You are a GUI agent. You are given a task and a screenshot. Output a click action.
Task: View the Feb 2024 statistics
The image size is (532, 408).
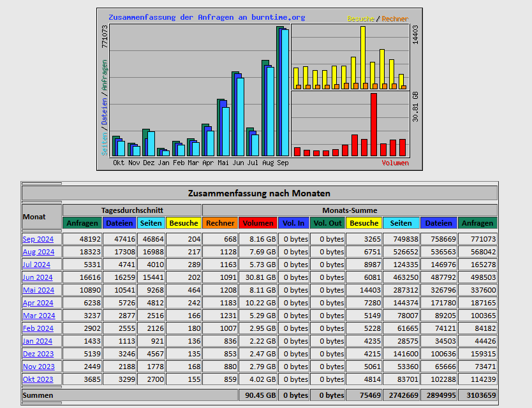38,328
